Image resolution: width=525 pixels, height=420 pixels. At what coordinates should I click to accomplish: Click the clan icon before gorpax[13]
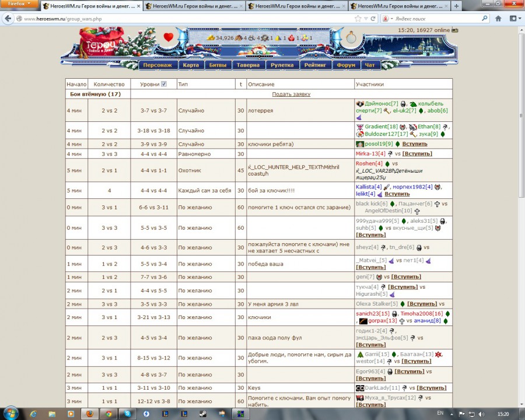tap(363, 321)
